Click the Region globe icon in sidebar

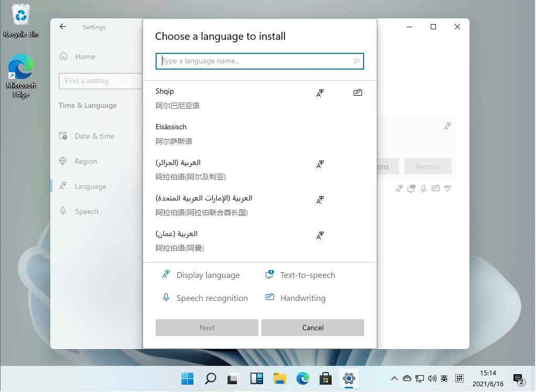[x=63, y=161]
